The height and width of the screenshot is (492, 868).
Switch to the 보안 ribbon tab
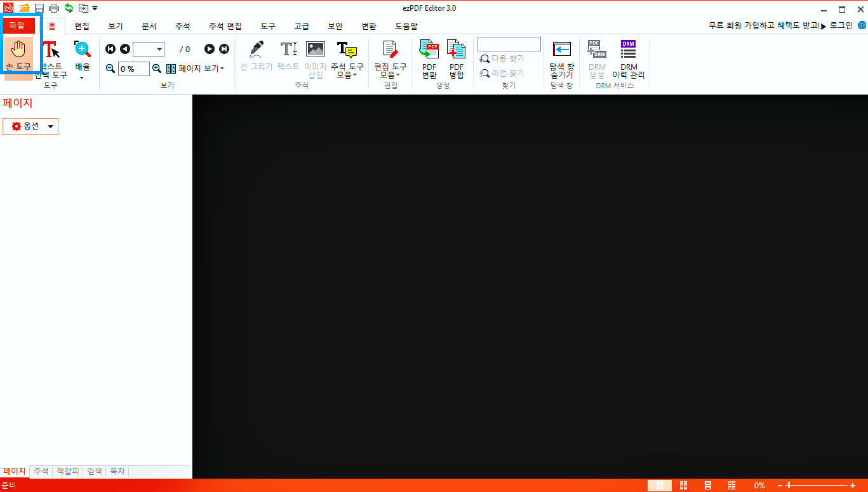click(x=335, y=26)
